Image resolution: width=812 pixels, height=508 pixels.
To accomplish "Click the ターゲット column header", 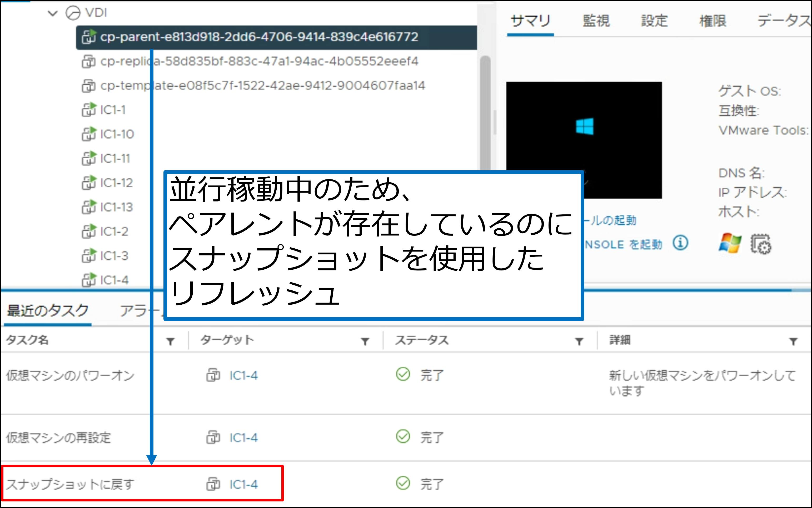I will tap(227, 340).
